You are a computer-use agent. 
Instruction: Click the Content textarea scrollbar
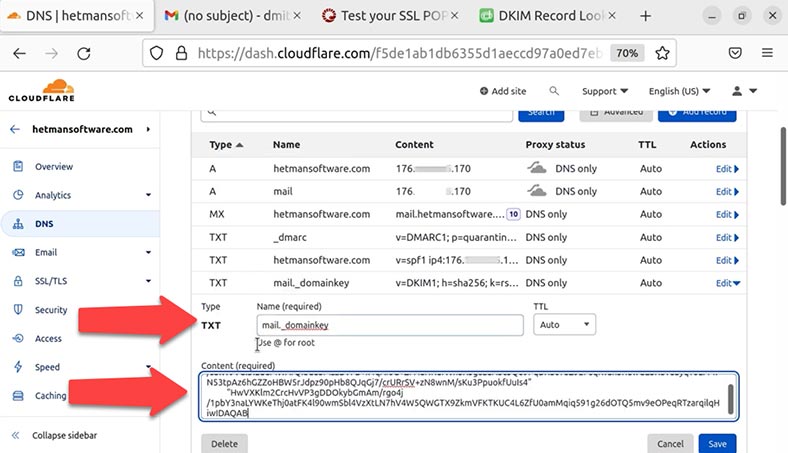(x=730, y=399)
